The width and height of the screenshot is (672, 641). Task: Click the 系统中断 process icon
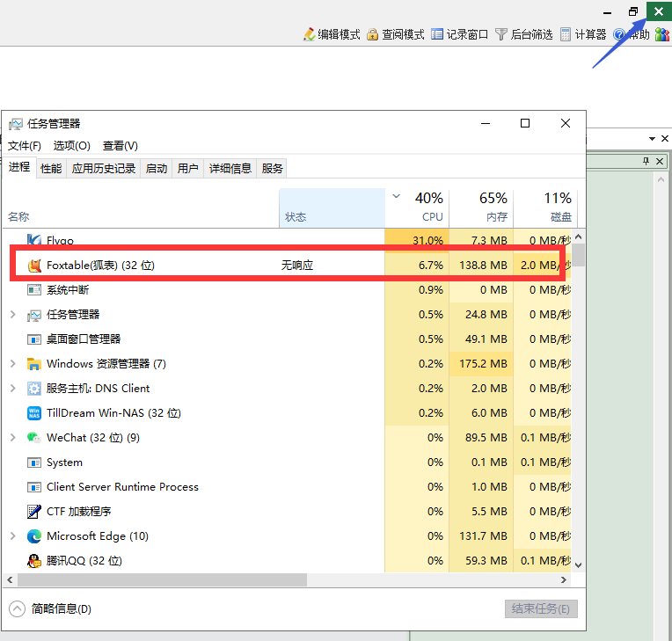[33, 290]
